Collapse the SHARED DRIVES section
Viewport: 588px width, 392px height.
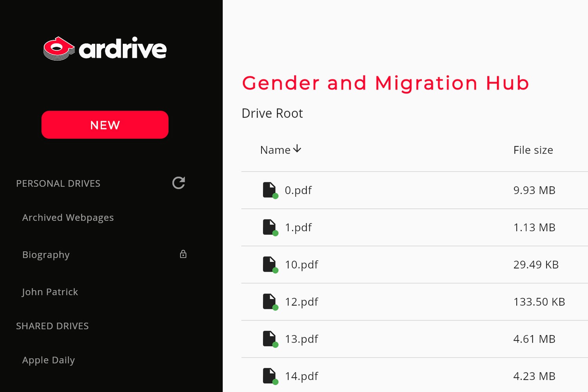coord(52,326)
